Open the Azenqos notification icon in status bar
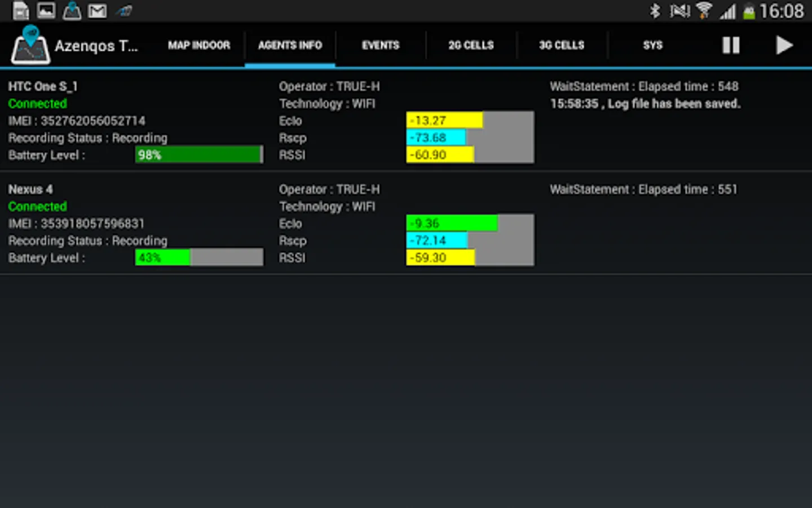This screenshot has width=812, height=508. tap(72, 11)
